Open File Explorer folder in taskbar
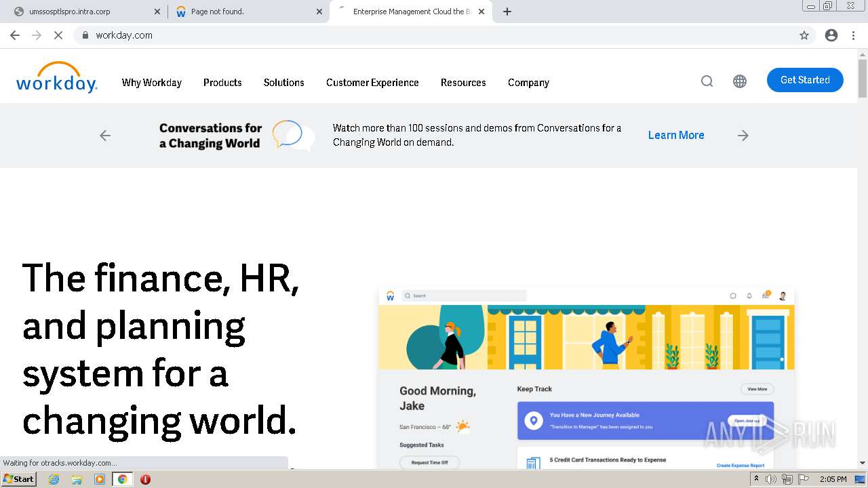 click(77, 479)
